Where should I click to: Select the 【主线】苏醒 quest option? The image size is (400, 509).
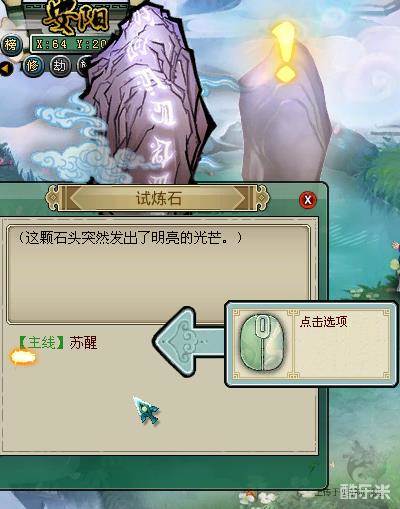[58, 343]
